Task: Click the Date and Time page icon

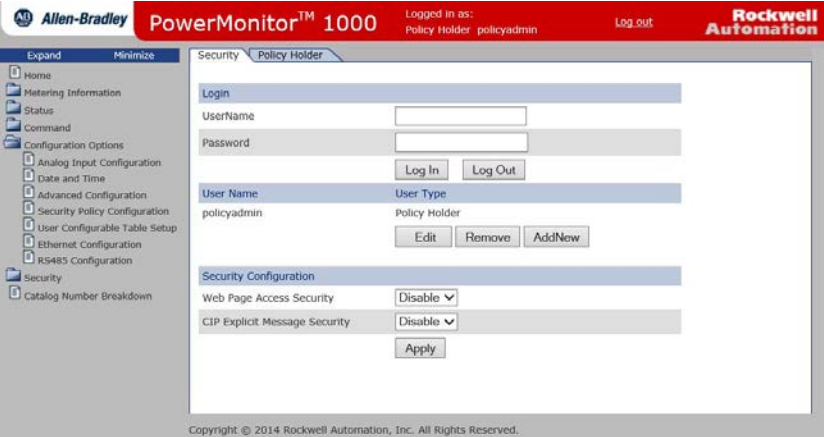Action: pos(29,177)
